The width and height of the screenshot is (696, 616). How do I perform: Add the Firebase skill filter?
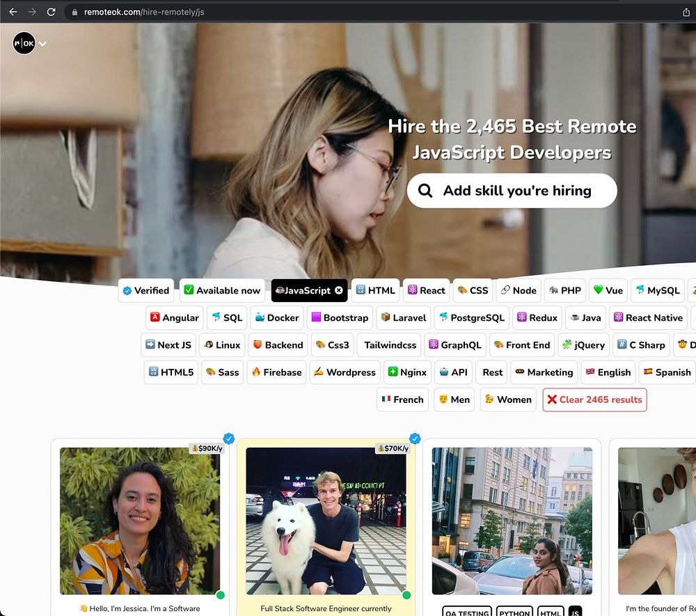[277, 372]
